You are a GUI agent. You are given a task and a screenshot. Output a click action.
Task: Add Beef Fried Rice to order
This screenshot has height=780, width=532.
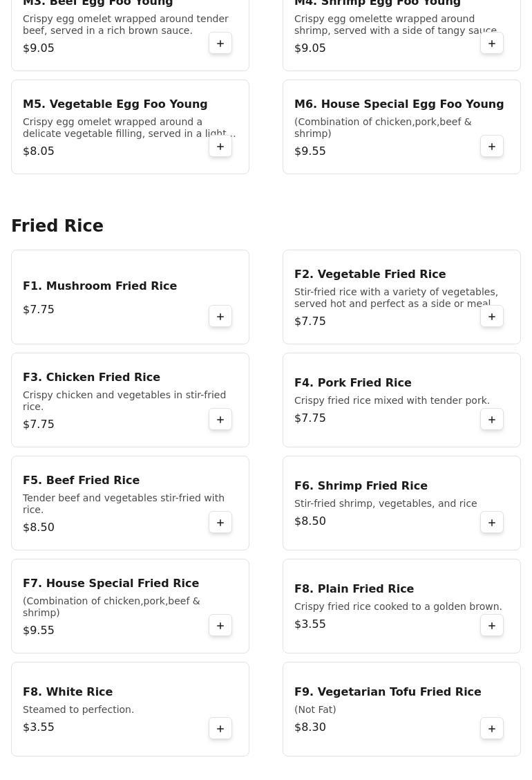point(220,523)
